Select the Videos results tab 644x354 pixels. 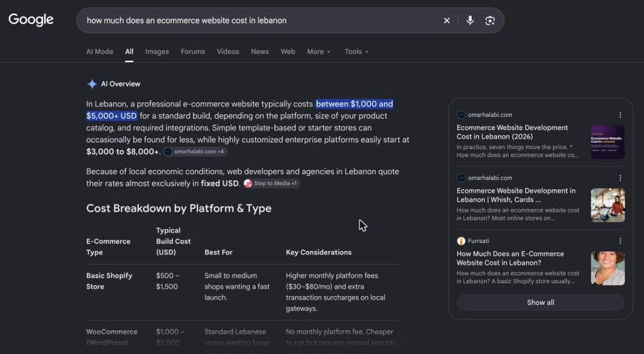[228, 51]
